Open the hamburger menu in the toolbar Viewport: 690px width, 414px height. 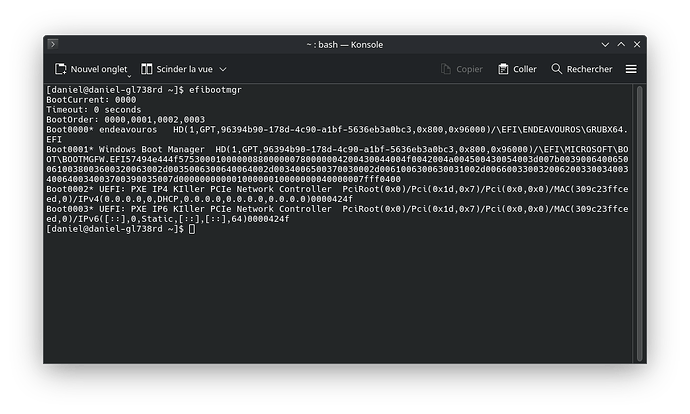point(631,69)
